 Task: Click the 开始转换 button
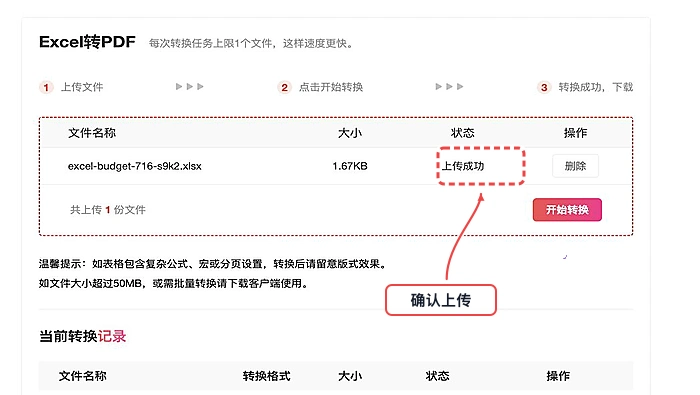[x=567, y=210]
